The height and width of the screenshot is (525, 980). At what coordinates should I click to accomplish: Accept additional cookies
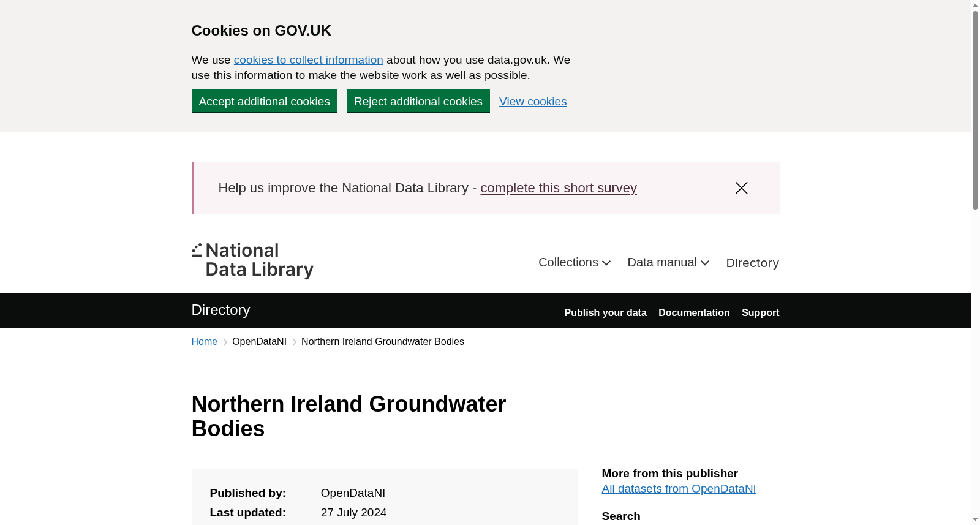[x=265, y=101]
